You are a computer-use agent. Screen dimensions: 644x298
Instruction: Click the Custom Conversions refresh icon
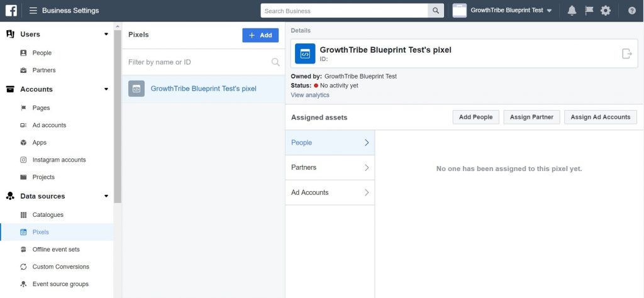pyautogui.click(x=23, y=267)
